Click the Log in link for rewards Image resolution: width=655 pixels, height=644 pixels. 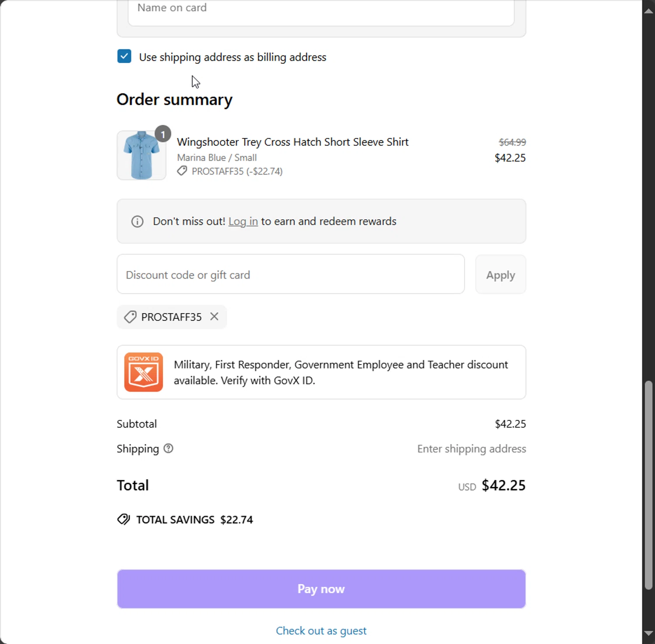[x=243, y=221]
